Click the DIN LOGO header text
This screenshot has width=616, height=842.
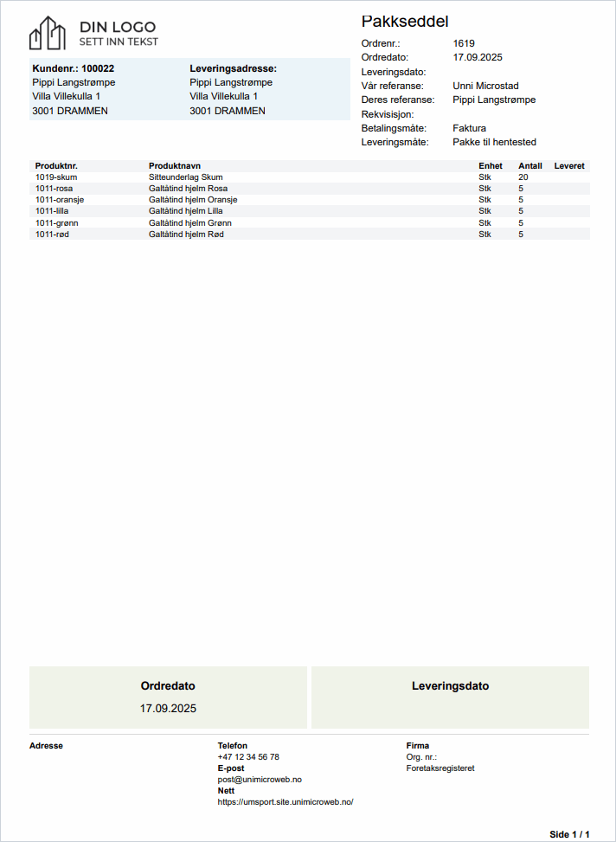click(118, 26)
